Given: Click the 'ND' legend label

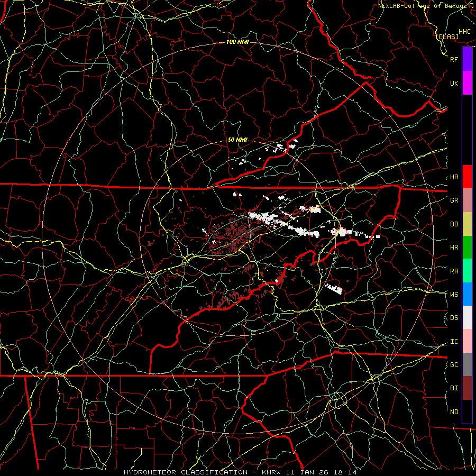Looking at the screenshot, I should (454, 412).
